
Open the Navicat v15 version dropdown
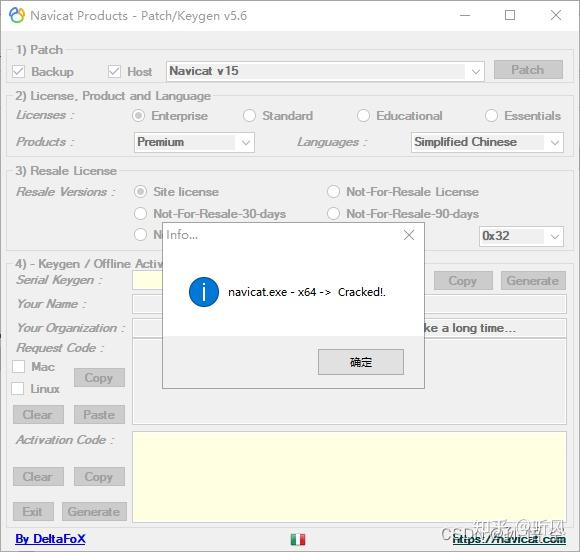(325, 71)
